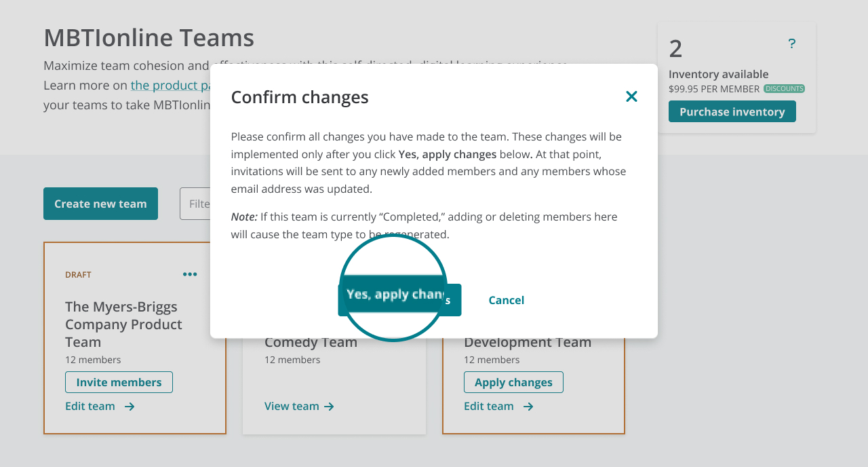868x467 pixels.
Task: Click Purchase inventory button
Action: (x=732, y=111)
